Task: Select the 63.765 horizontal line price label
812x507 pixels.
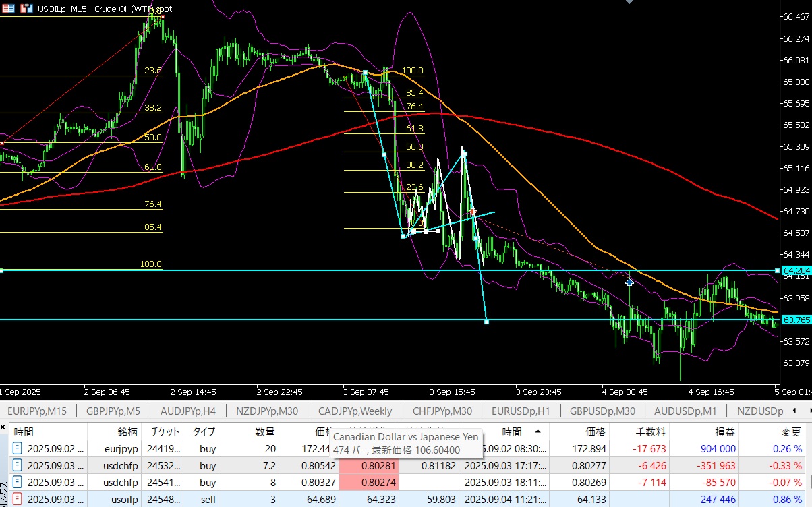Action: (796, 320)
